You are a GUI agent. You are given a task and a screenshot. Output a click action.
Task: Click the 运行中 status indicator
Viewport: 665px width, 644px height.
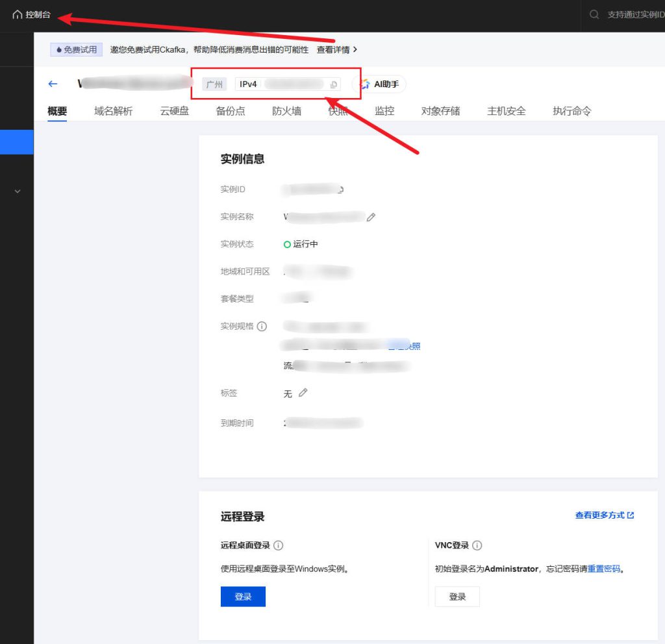tap(301, 244)
